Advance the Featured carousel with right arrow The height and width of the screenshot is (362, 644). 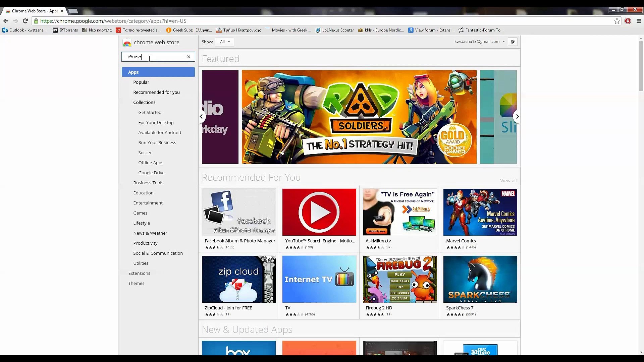point(517,116)
